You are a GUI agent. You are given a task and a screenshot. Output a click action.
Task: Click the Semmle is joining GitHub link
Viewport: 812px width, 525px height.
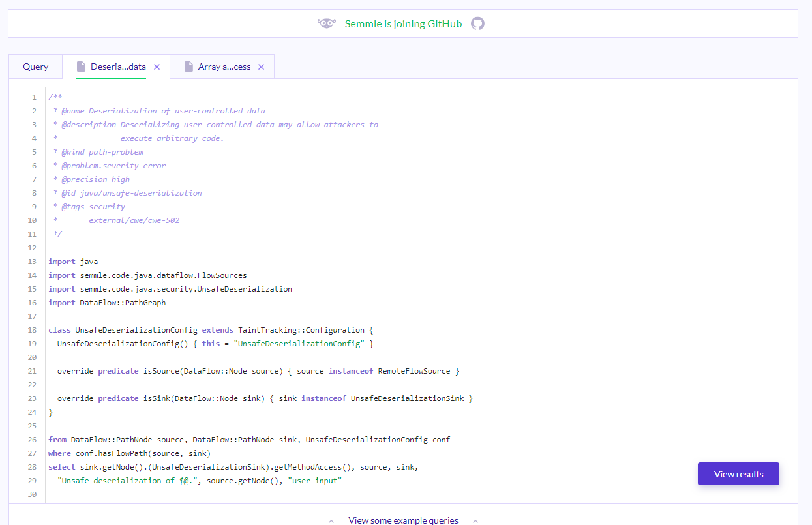coord(403,23)
